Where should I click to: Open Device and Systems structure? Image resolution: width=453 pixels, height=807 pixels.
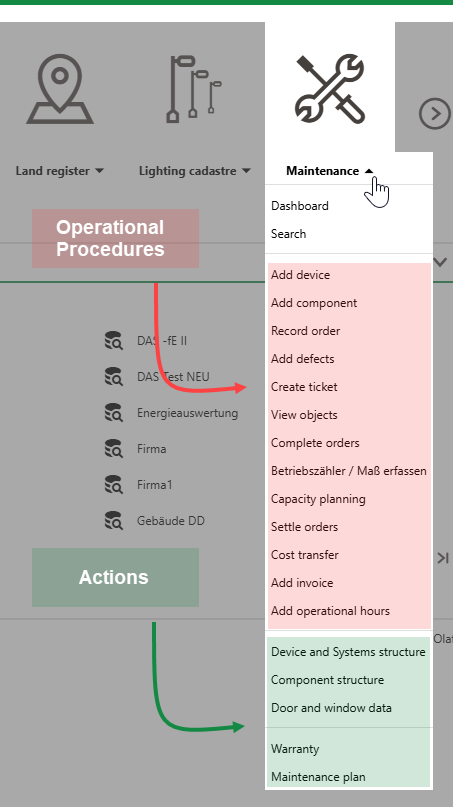pyautogui.click(x=349, y=652)
